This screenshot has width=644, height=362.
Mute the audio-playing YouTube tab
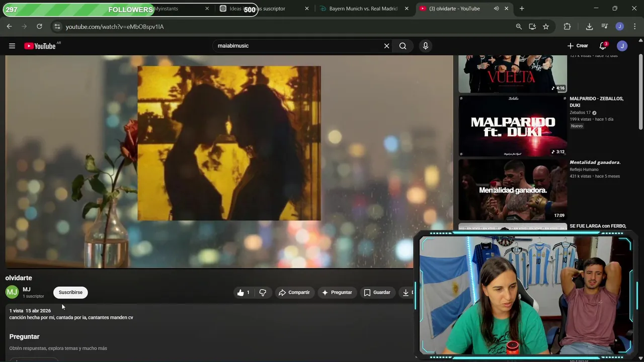pos(496,9)
